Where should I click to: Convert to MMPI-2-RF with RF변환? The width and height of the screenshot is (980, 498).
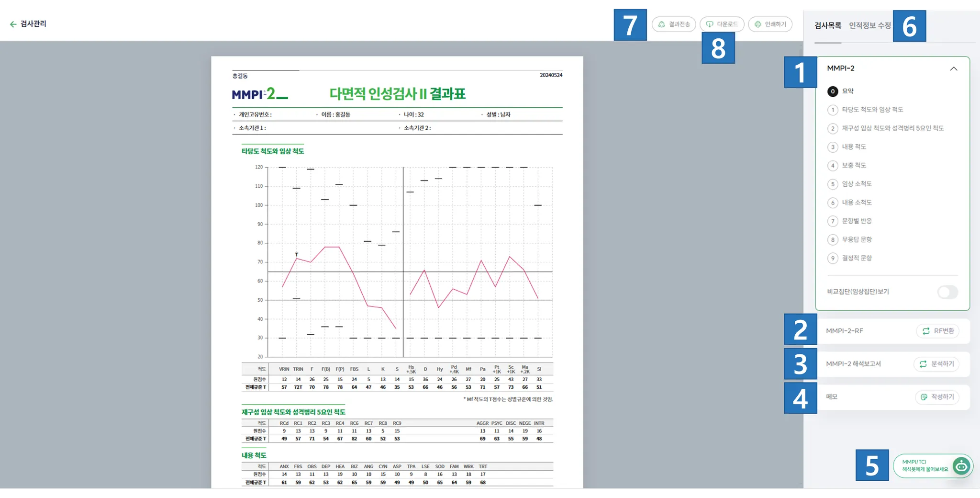point(938,331)
